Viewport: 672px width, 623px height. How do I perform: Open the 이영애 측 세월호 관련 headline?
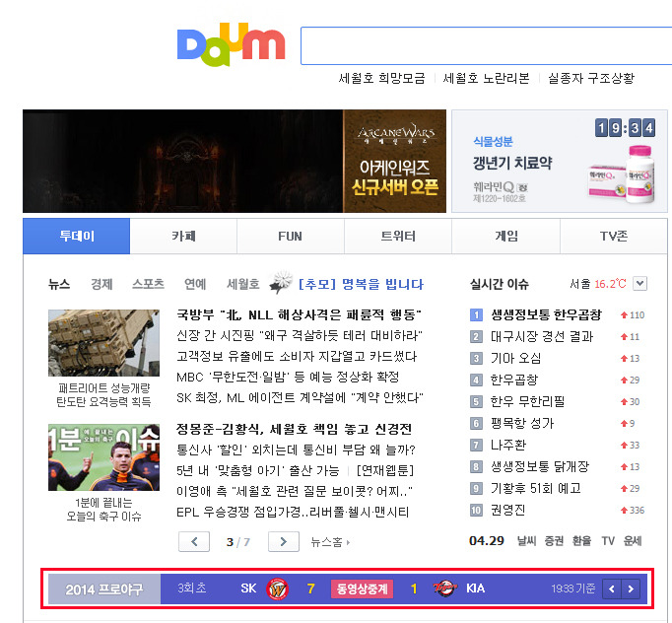295,491
